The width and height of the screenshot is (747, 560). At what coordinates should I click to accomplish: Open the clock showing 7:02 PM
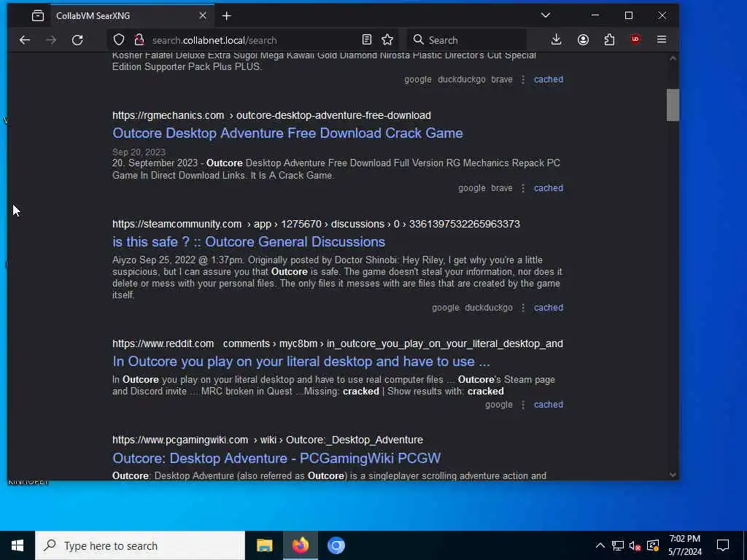[684, 545]
